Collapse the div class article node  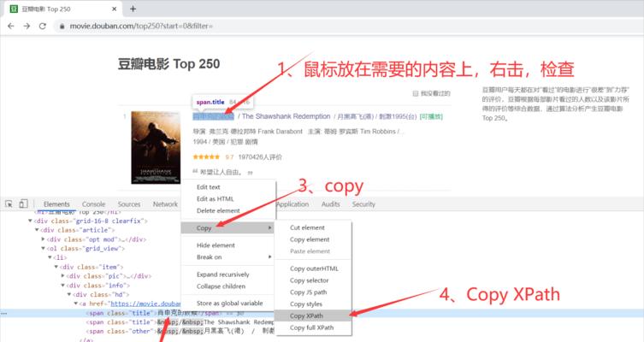coord(37,230)
